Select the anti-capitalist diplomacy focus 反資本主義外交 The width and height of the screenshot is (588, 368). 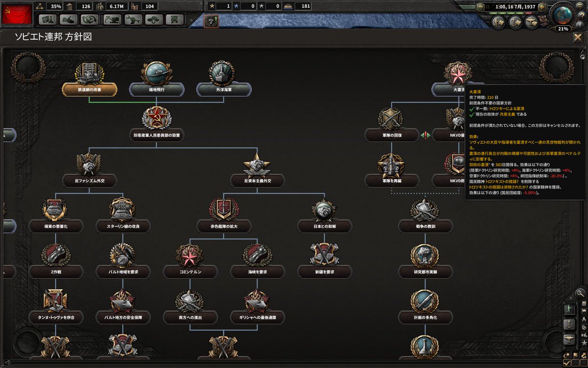[x=257, y=181]
